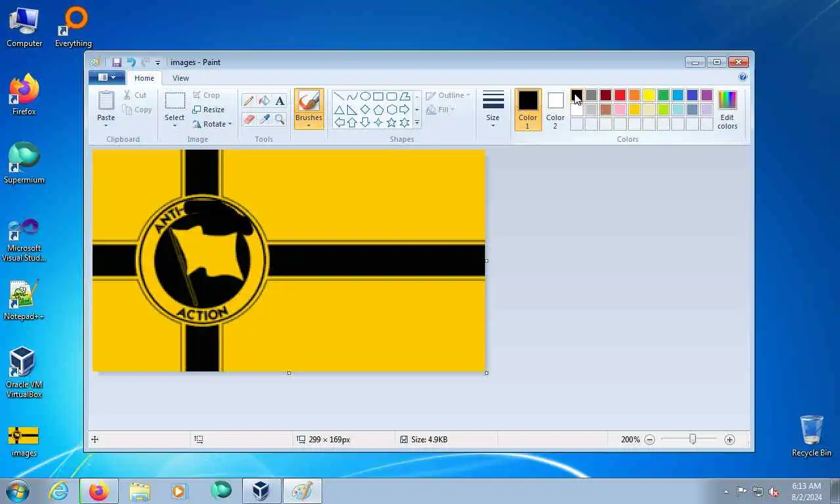Viewport: 840px width, 504px height.
Task: Open the Windows Start button
Action: click(x=18, y=491)
